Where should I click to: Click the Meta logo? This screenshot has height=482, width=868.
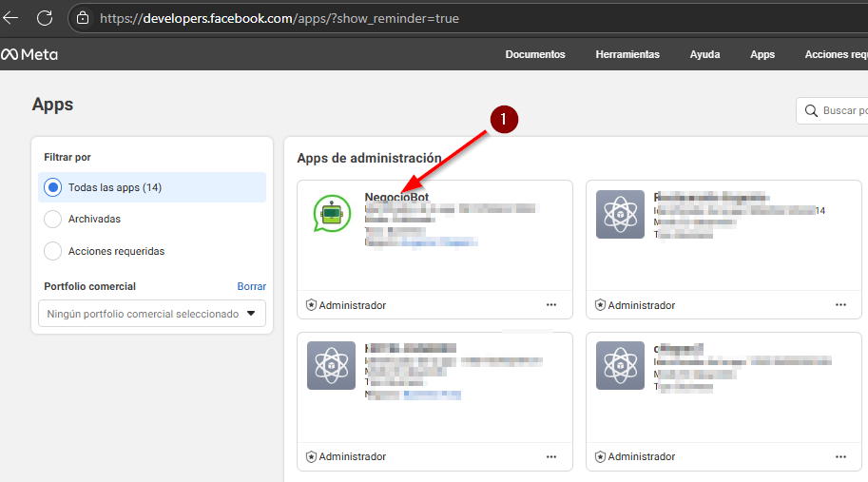(x=29, y=54)
